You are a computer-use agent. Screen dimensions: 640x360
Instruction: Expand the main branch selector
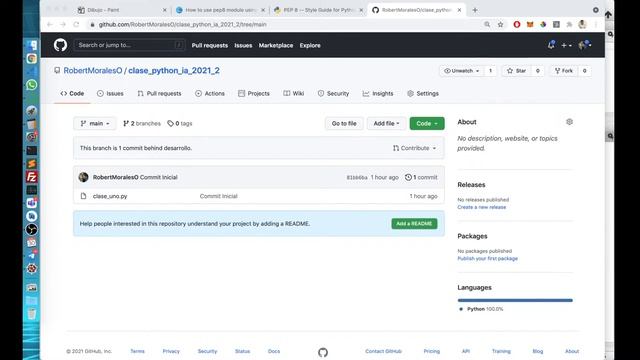tap(95, 123)
